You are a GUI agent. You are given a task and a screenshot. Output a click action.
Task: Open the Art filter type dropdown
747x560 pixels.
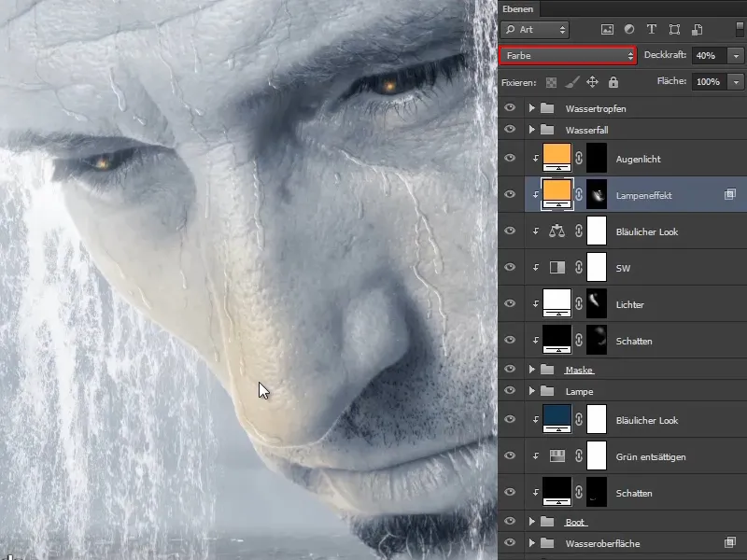534,30
